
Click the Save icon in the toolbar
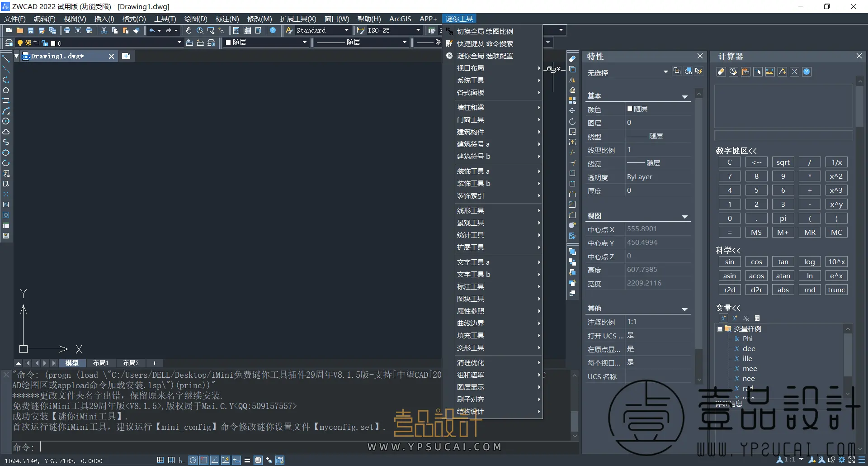(31, 30)
